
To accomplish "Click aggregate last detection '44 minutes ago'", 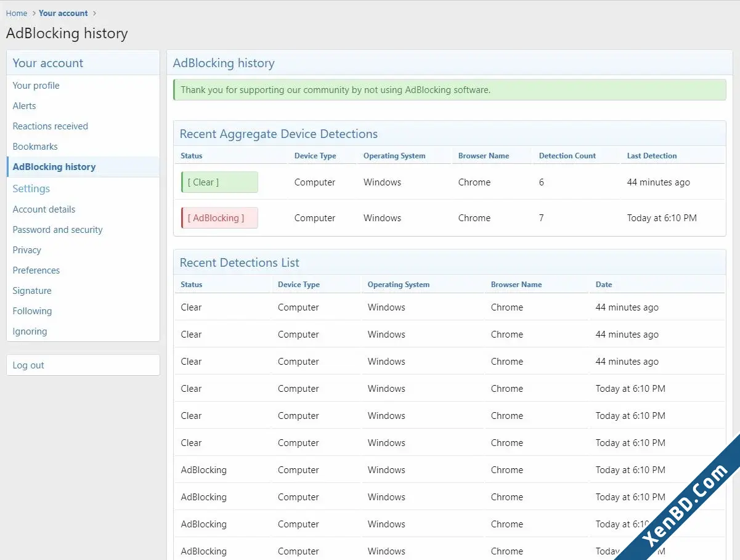I will tap(659, 182).
